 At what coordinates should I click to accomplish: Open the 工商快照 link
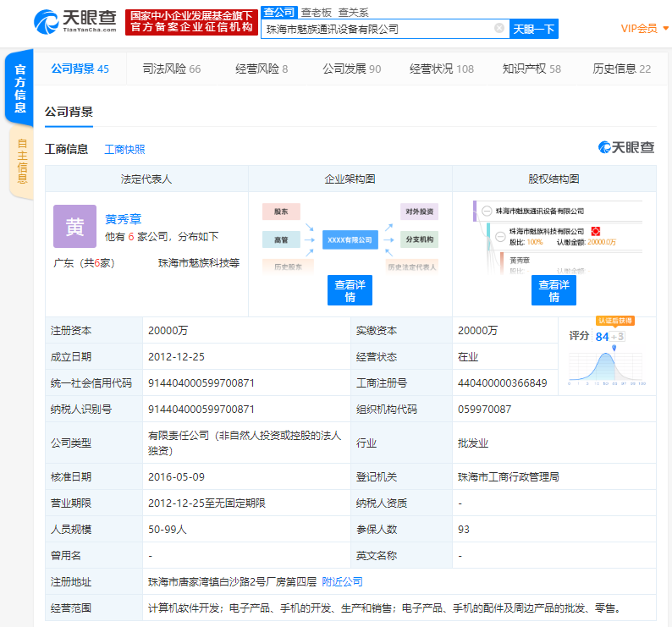124,149
